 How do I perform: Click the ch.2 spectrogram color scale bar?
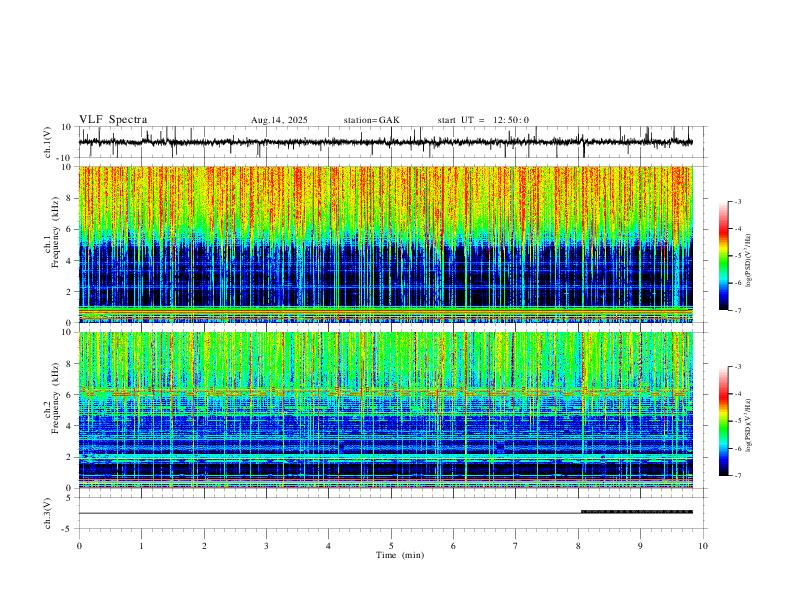pyautogui.click(x=724, y=421)
